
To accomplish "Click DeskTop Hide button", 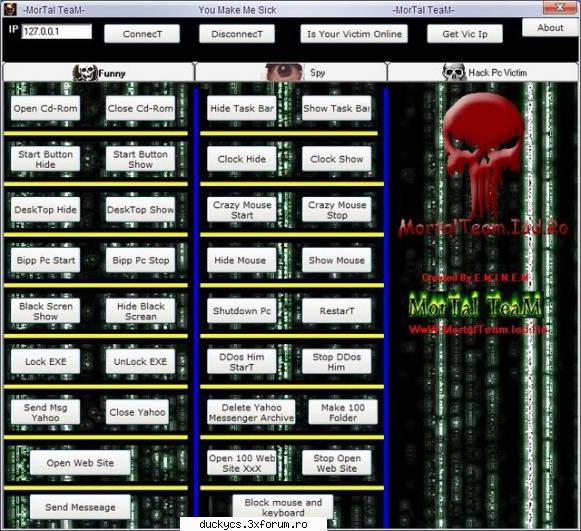I will [x=46, y=209].
